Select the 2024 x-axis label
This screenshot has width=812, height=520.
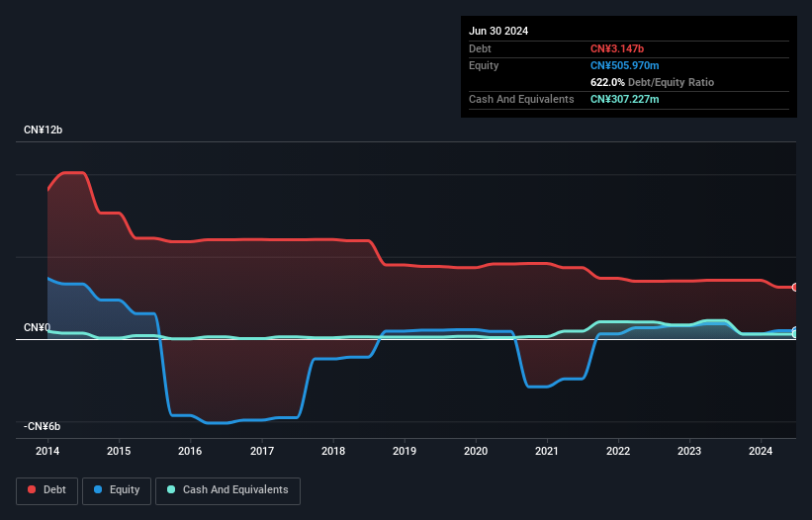761,451
